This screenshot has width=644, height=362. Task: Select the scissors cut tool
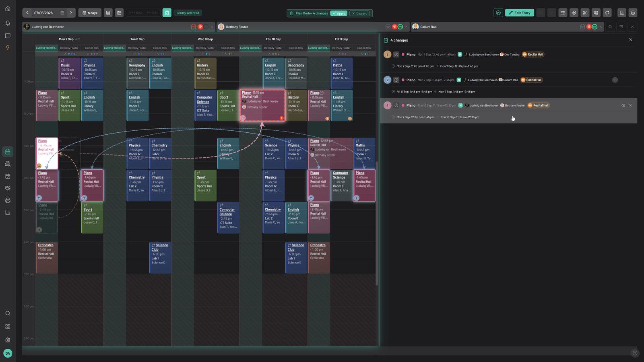pyautogui.click(x=585, y=13)
